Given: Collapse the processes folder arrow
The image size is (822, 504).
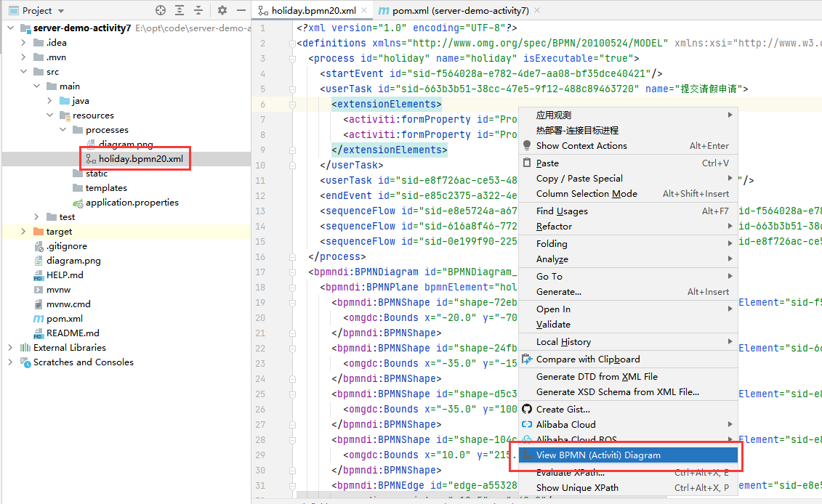Looking at the screenshot, I should coord(63,130).
